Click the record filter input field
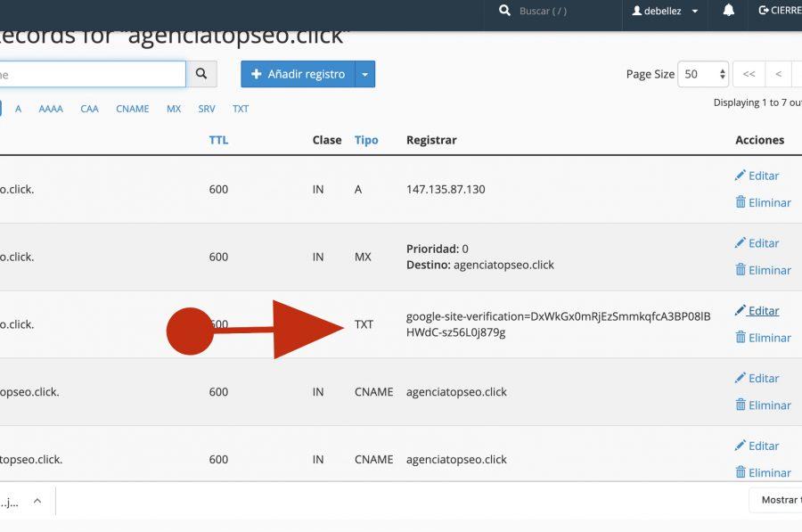The width and height of the screenshot is (802, 532). click(x=89, y=74)
